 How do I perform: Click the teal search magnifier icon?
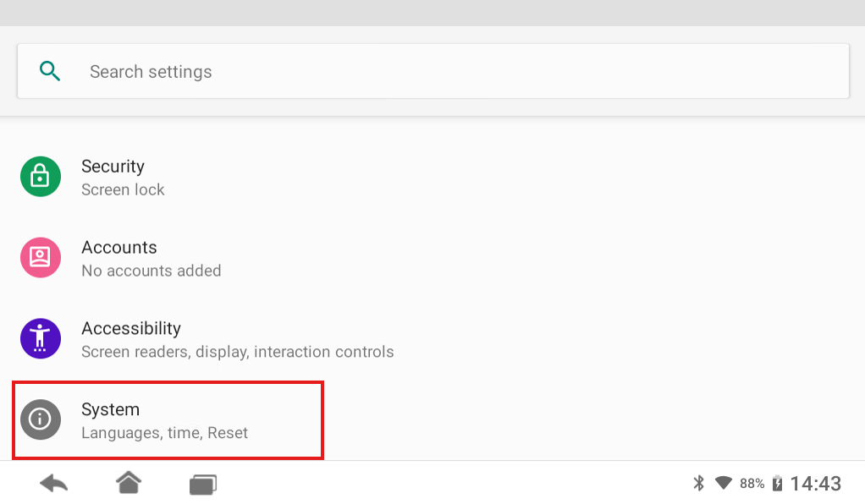(50, 71)
